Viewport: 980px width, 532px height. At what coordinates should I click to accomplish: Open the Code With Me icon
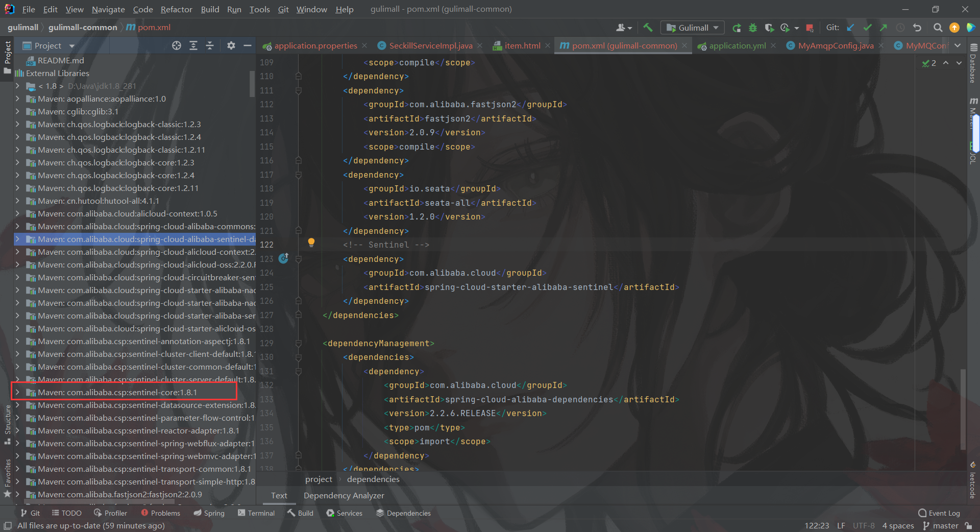coord(624,28)
